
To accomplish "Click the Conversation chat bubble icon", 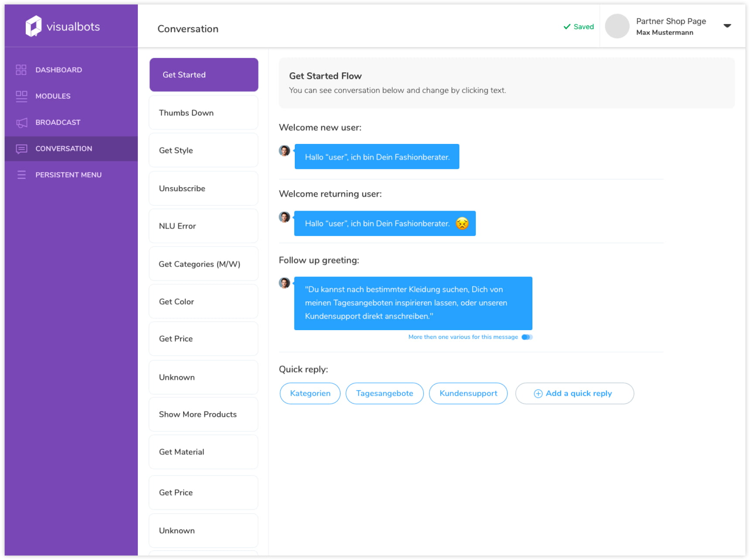I will pyautogui.click(x=21, y=149).
